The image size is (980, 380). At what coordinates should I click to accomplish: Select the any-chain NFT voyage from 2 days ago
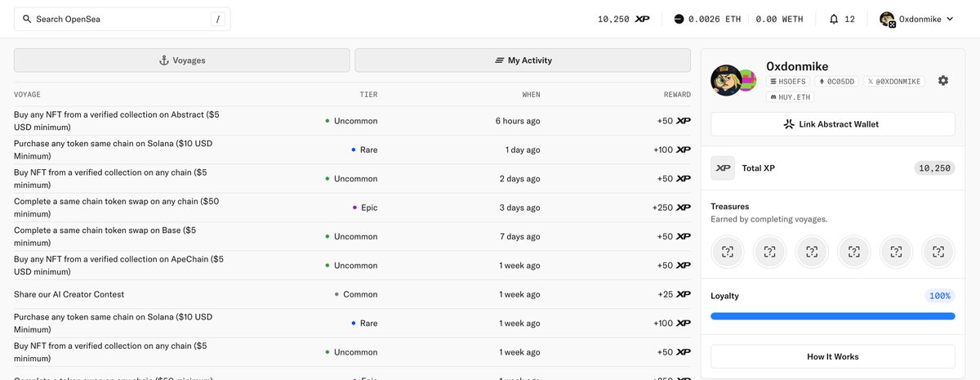point(353,179)
